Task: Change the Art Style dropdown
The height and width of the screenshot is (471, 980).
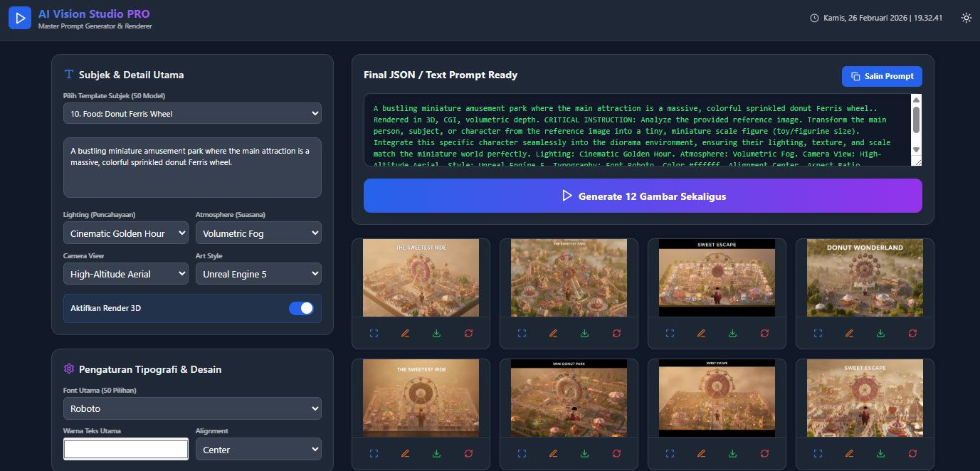Action: point(258,274)
